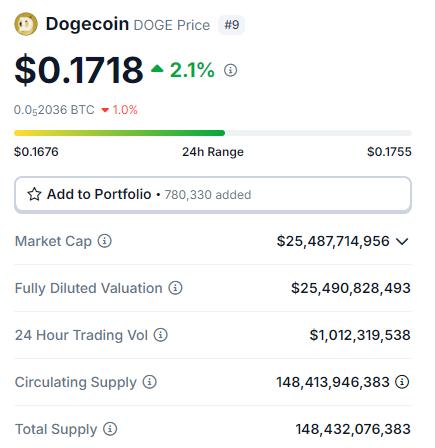
Task: Click the star icon in Add to Portfolio
Action: pos(34,194)
